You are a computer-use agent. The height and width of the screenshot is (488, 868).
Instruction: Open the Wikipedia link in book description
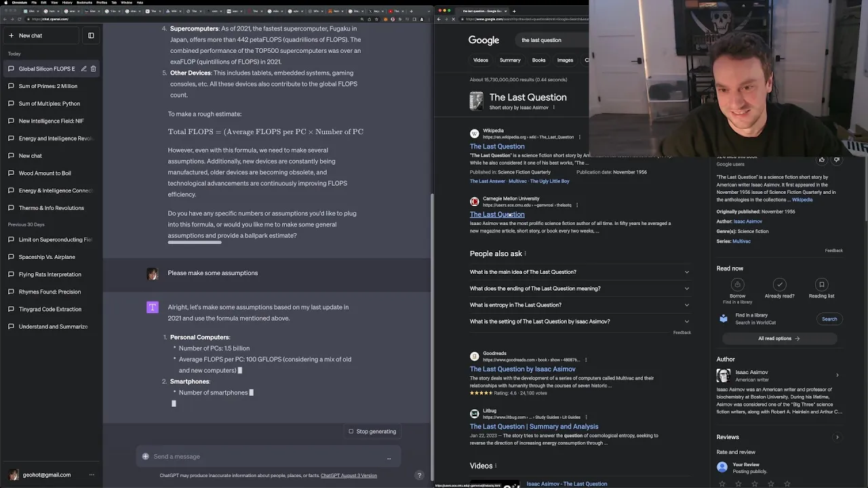tap(802, 200)
